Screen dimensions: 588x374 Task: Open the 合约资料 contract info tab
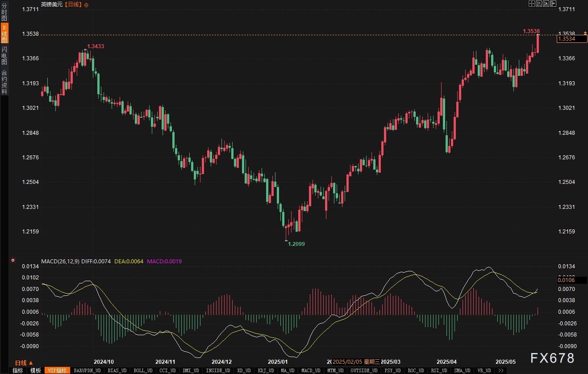pyautogui.click(x=4, y=82)
